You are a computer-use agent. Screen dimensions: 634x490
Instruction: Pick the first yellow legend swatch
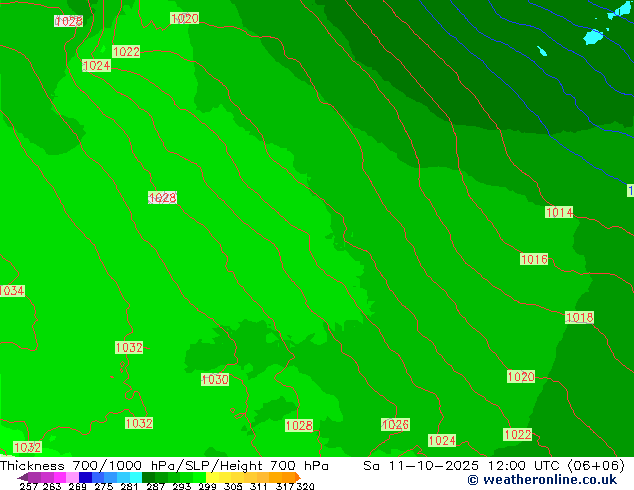(x=212, y=477)
